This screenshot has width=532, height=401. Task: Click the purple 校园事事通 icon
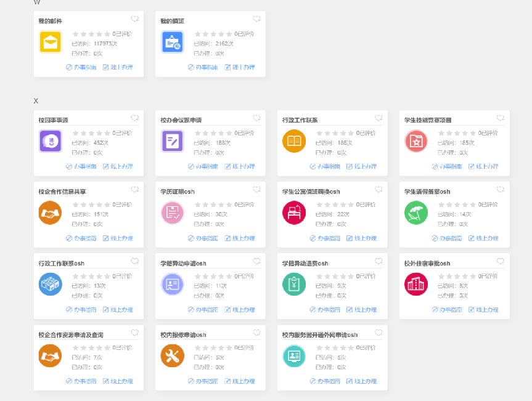click(x=50, y=142)
